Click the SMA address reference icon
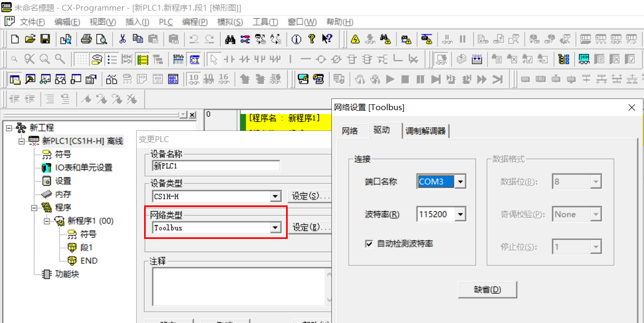Screen dimensions: 644x323 coord(179,59)
